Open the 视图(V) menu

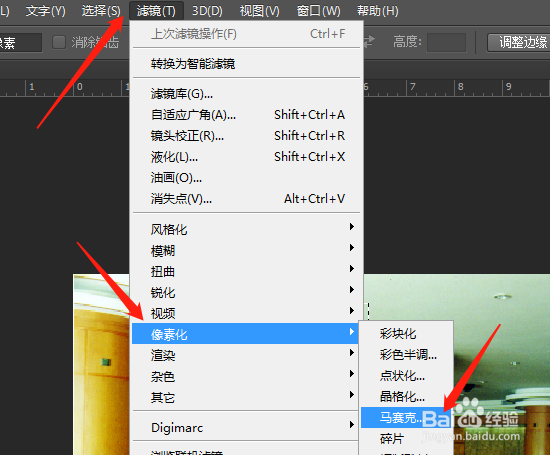(260, 11)
